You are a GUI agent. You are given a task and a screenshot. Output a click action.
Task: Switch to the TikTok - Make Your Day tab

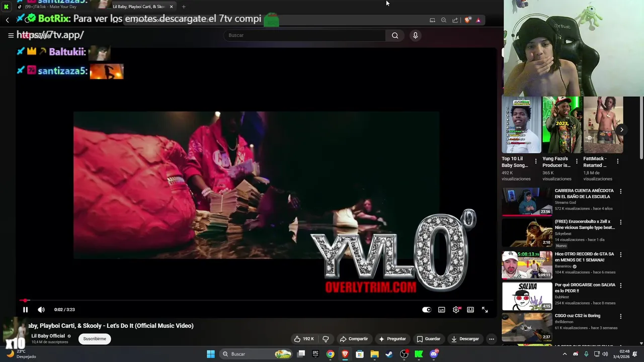point(55,7)
